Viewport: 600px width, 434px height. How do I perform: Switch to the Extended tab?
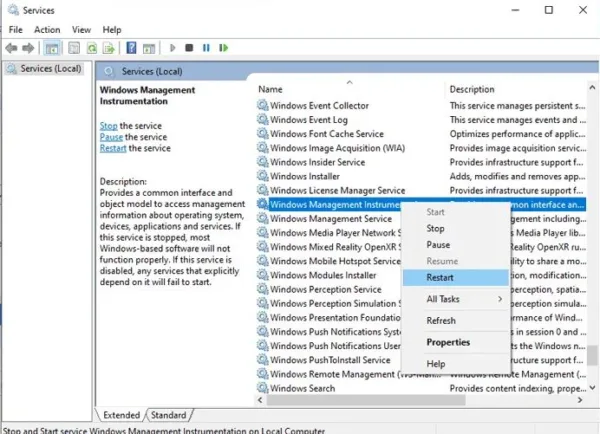click(x=121, y=415)
